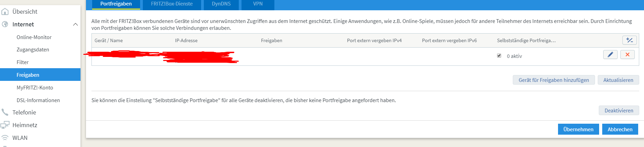Go to DSL-Informationen in sidebar
644x147 pixels.
pyautogui.click(x=38, y=100)
